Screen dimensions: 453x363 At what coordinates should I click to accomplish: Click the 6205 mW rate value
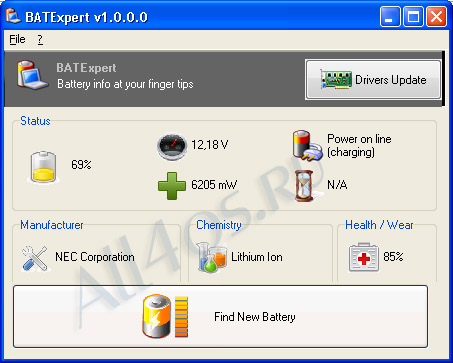[214, 185]
